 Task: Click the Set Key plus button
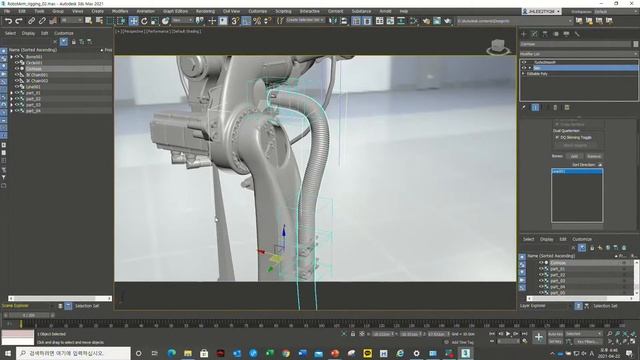point(539,338)
